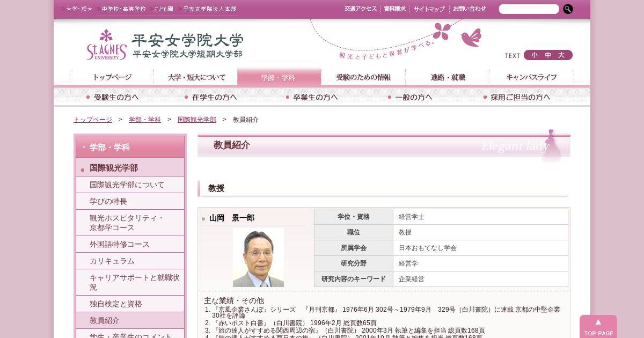Click the professor name 山岡 景一郎
Viewport: 644px width, 338px height.
232,218
